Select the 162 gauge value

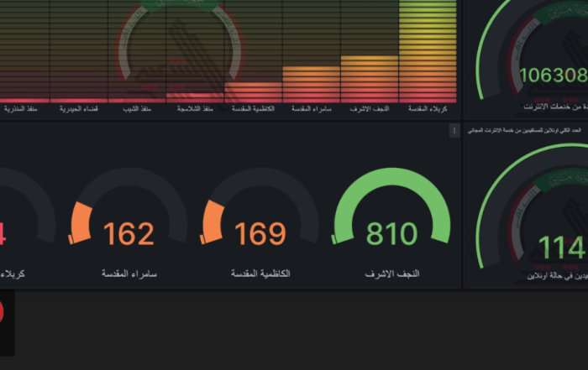pos(129,234)
